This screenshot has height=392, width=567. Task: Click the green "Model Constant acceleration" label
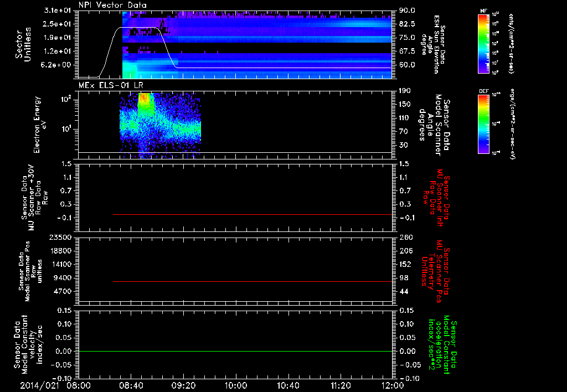[442, 344]
